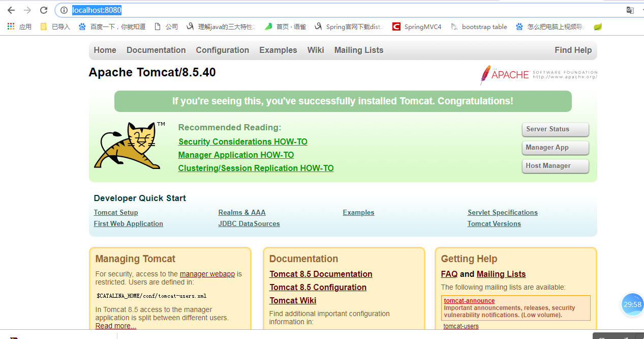This screenshot has height=339, width=644.
Task: Open Manager Application HOW-TO link
Action: click(x=236, y=155)
